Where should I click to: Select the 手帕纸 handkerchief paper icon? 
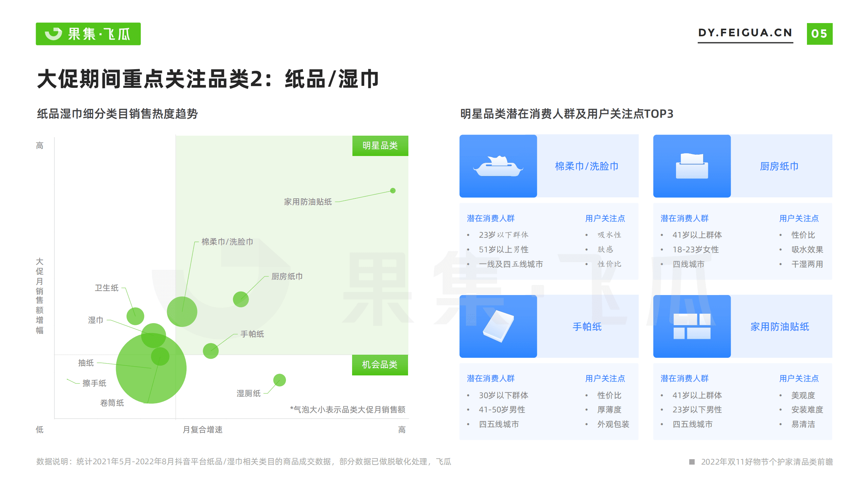pyautogui.click(x=498, y=327)
